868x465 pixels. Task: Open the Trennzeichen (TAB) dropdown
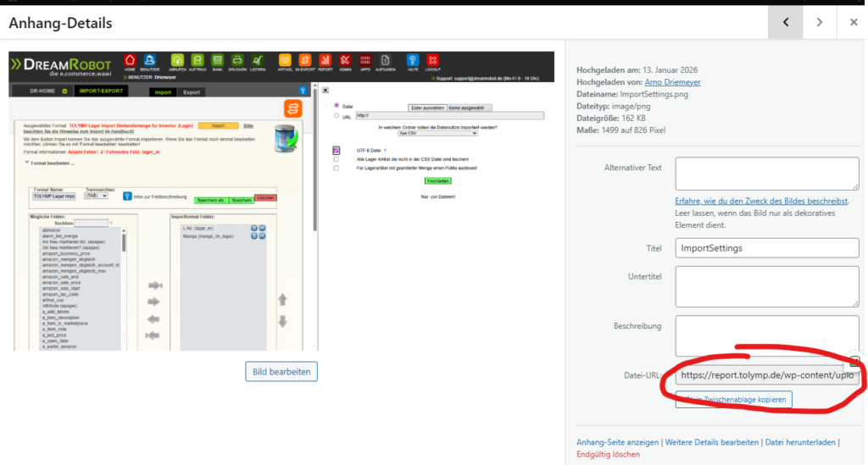coord(97,196)
